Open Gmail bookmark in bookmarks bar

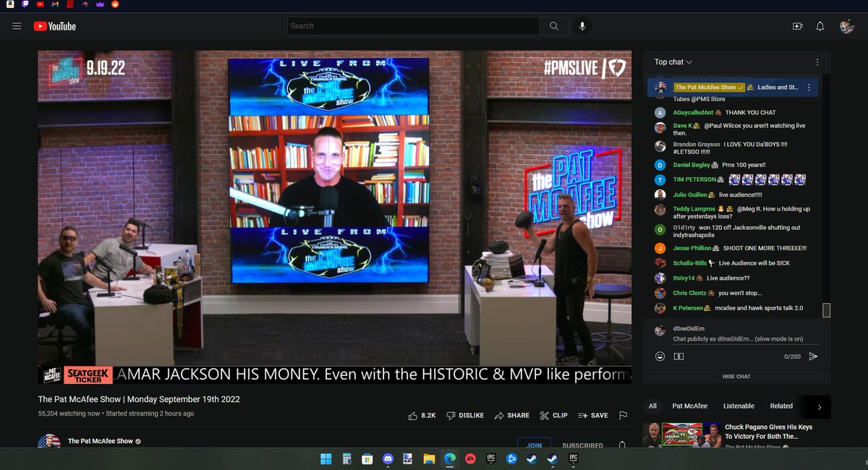56,4
